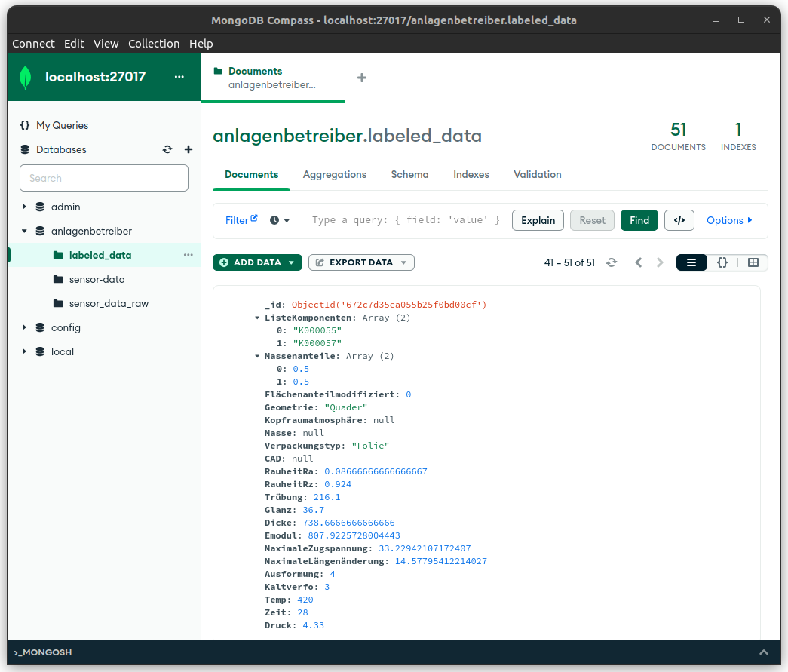Open the localhost:27017 connection options menu
The height and width of the screenshot is (672, 788).
tap(179, 77)
